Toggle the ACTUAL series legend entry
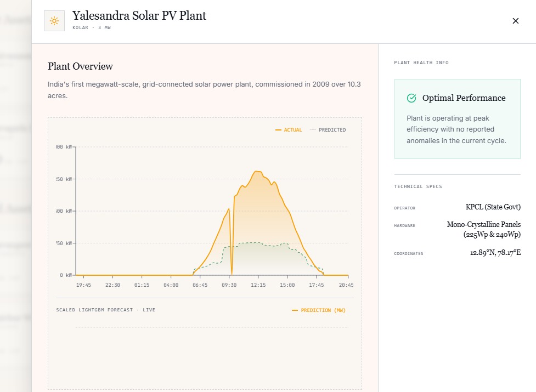Image resolution: width=536 pixels, height=392 pixels. click(x=289, y=130)
